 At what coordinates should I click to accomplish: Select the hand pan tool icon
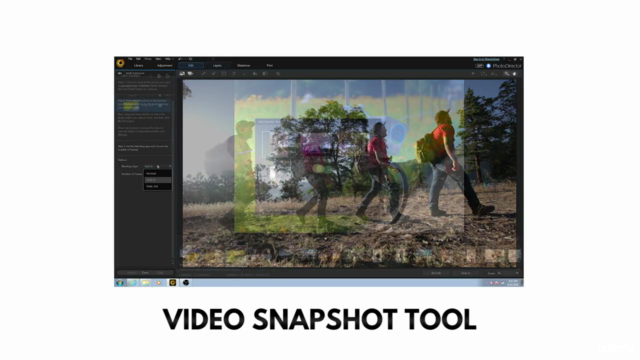pyautogui.click(x=515, y=74)
